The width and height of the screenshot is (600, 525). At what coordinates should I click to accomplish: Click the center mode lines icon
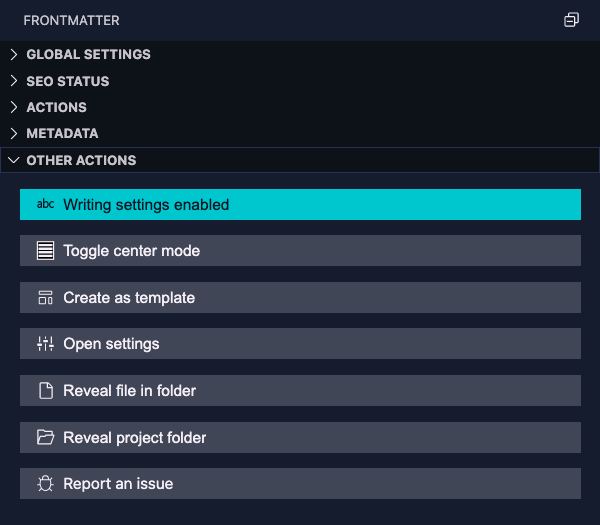coord(45,251)
